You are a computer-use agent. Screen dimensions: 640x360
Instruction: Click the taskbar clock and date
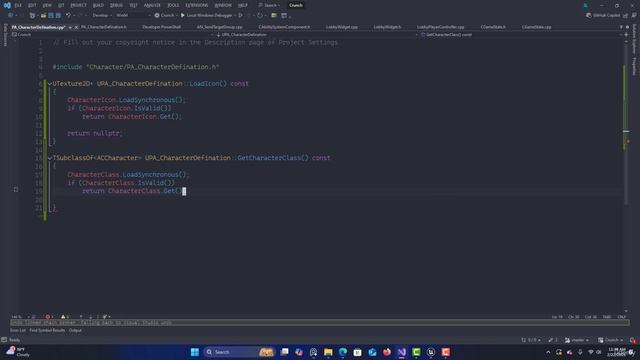click(616, 352)
